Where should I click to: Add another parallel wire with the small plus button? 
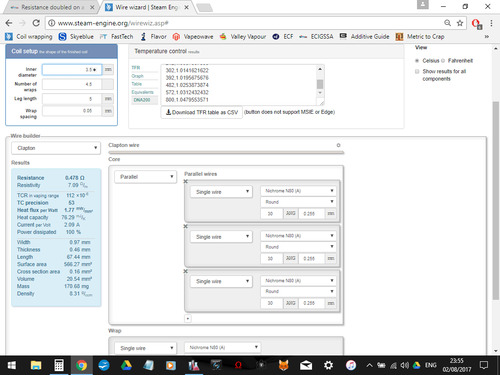(188, 319)
